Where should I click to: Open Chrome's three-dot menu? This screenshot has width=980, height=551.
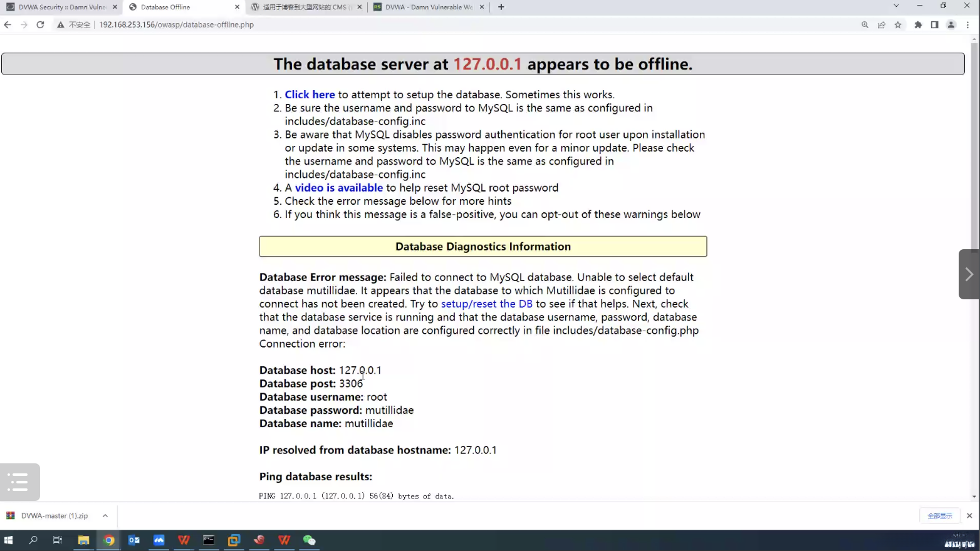coord(968,25)
